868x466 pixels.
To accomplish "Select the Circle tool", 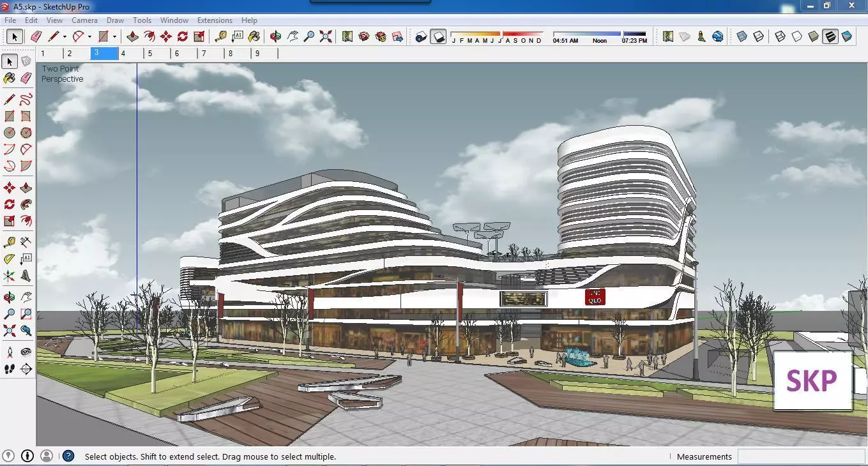I will click(10, 133).
